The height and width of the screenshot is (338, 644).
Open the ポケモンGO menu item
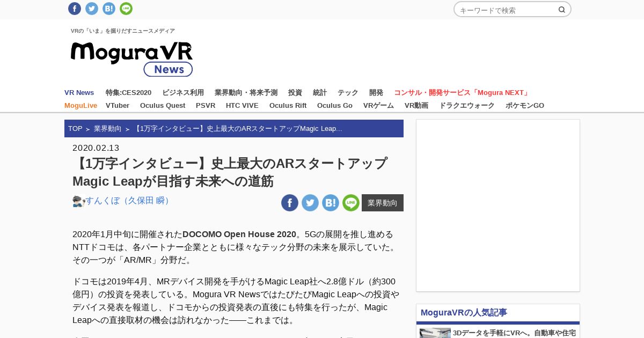tap(525, 106)
